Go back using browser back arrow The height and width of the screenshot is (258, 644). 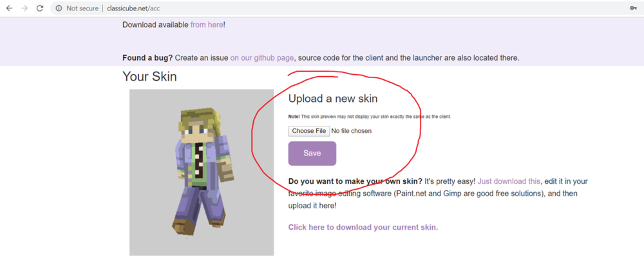pos(10,8)
